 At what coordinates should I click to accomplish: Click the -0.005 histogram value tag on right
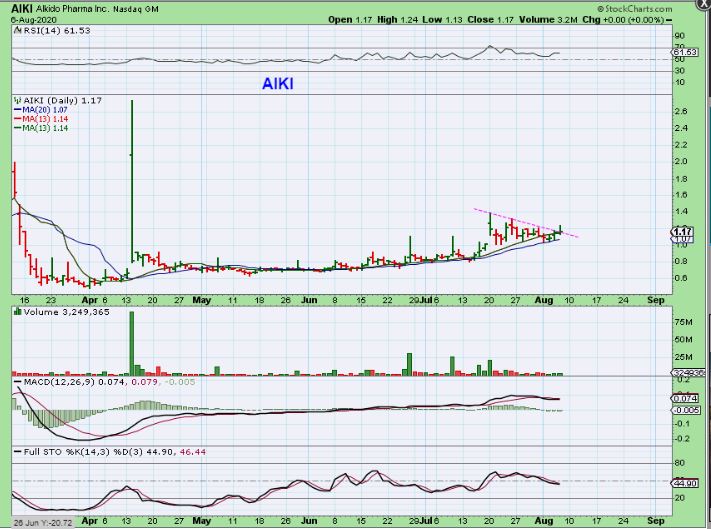(686, 410)
